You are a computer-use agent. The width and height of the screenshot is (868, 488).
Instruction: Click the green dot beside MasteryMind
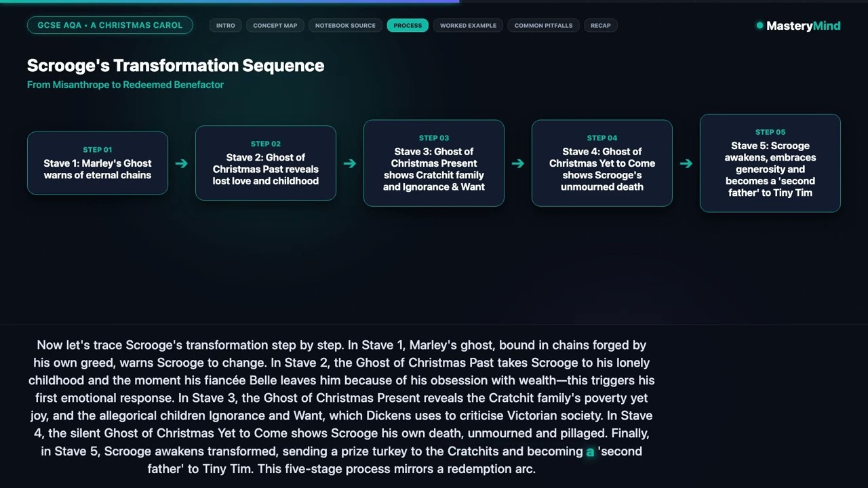[x=759, y=26]
